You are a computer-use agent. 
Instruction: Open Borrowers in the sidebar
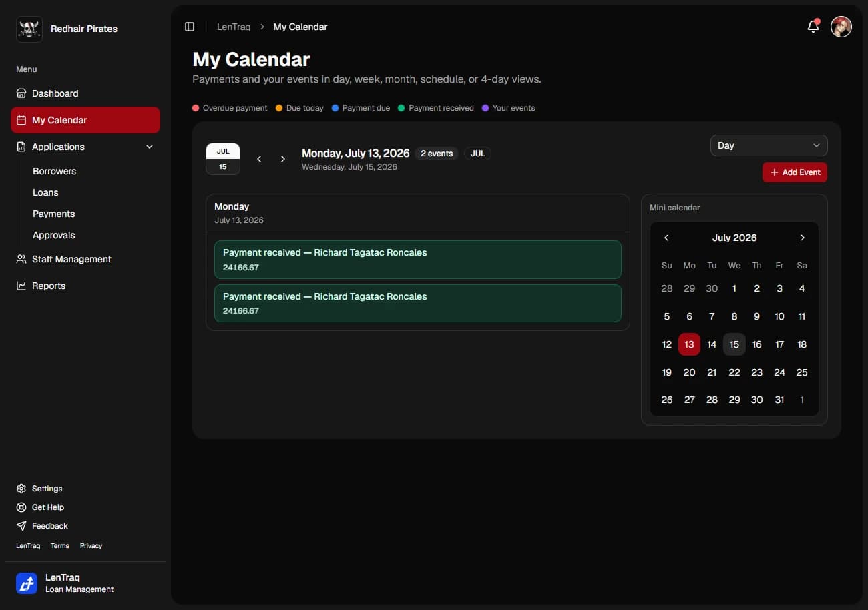[x=54, y=171]
